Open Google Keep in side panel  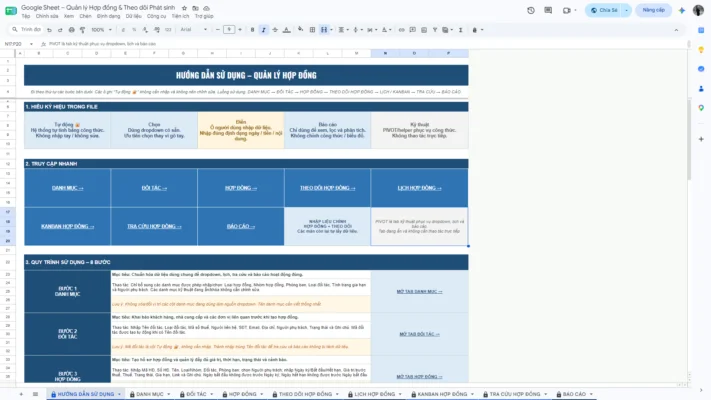701,49
